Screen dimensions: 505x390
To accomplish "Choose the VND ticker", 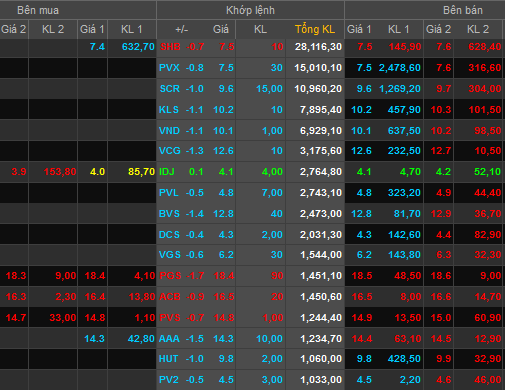I will coord(169,131).
